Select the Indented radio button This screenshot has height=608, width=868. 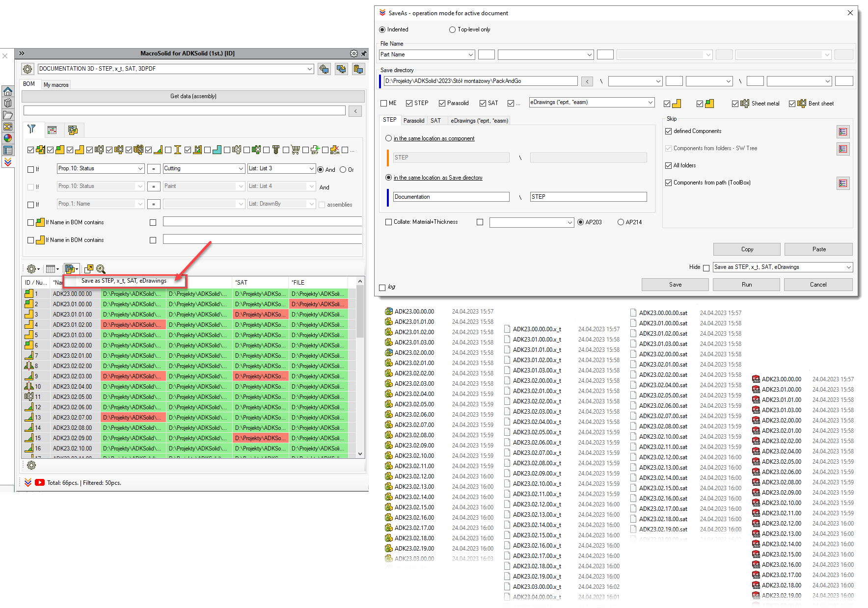pos(382,30)
